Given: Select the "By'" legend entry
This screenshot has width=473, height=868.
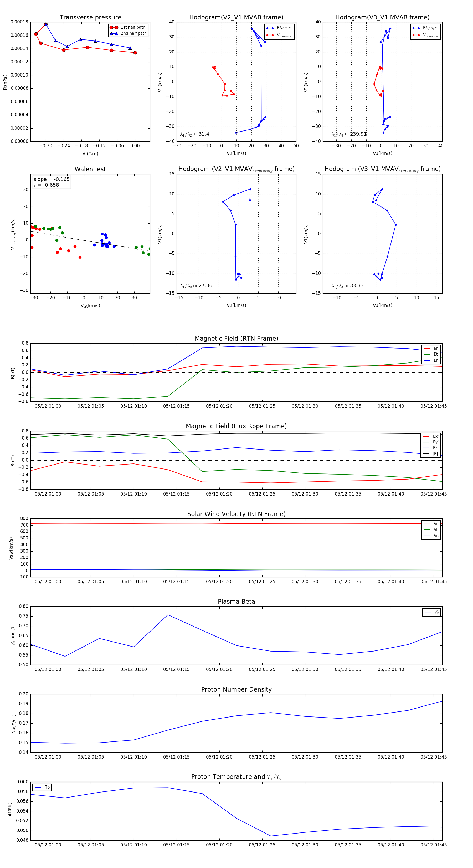Looking at the screenshot, I should coord(431,442).
